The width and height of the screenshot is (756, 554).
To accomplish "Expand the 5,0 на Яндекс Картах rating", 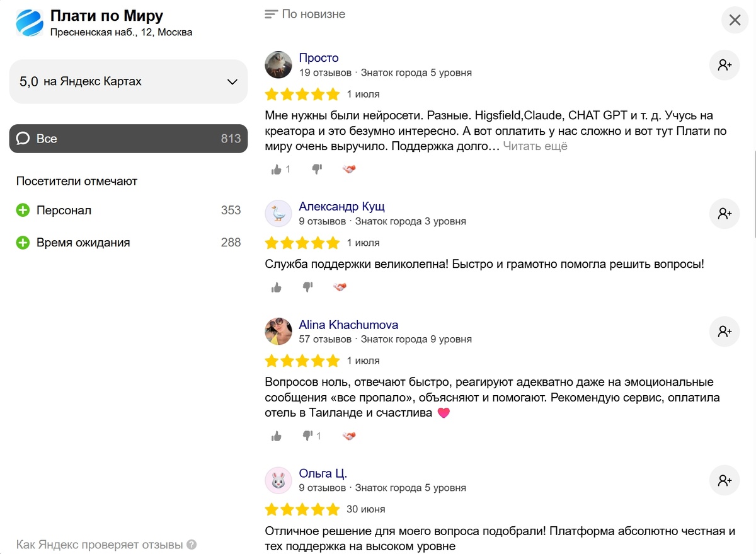I will pos(129,81).
